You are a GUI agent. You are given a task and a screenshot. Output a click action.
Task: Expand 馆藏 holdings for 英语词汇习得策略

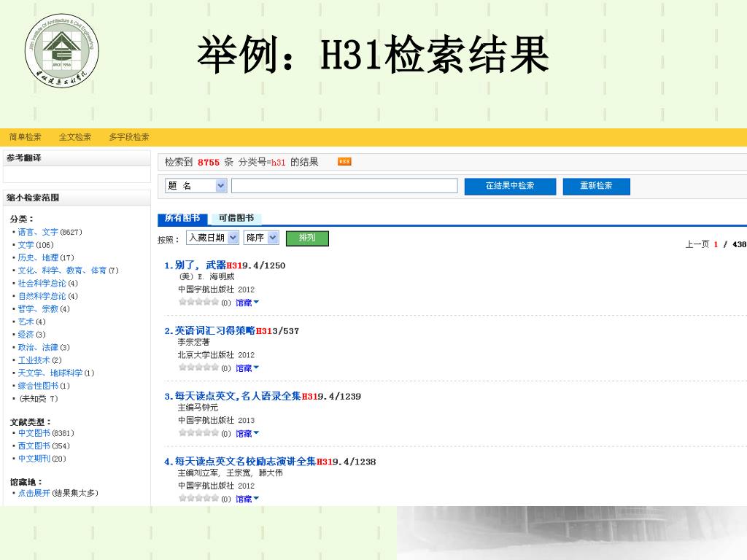247,367
